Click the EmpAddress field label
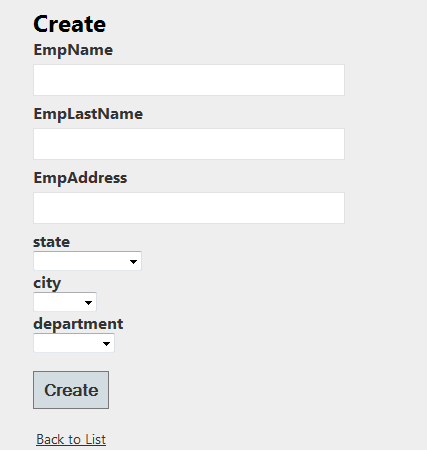The height and width of the screenshot is (450, 427). [x=80, y=178]
